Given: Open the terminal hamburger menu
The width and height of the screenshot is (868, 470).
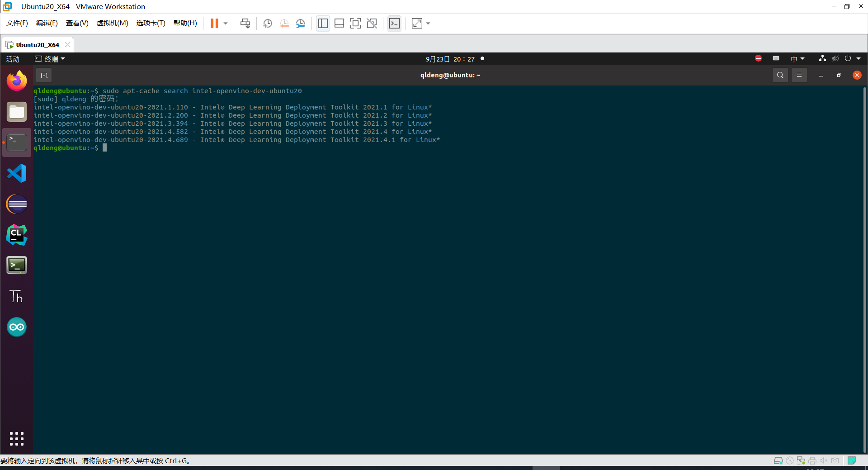Looking at the screenshot, I should click(x=799, y=75).
